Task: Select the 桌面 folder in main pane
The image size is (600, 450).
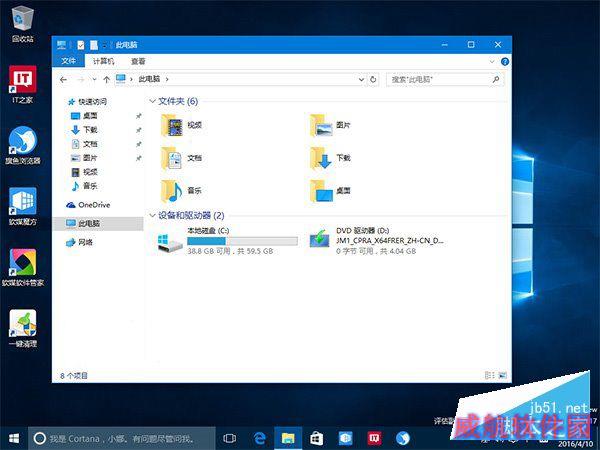Action: pyautogui.click(x=330, y=191)
